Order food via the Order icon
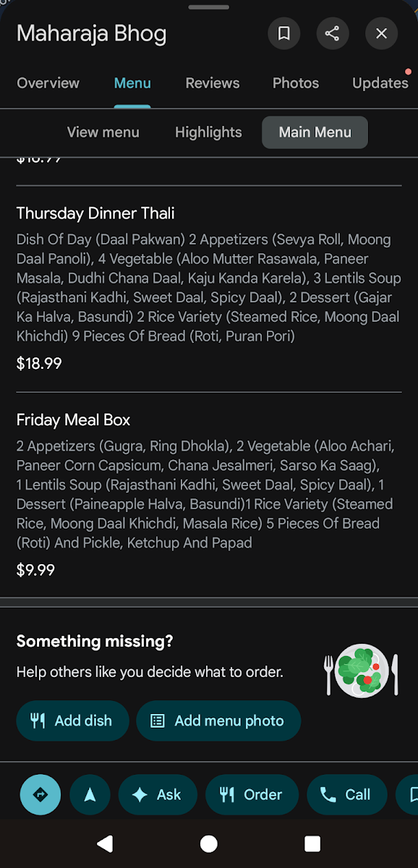The image size is (418, 868). pos(228,794)
